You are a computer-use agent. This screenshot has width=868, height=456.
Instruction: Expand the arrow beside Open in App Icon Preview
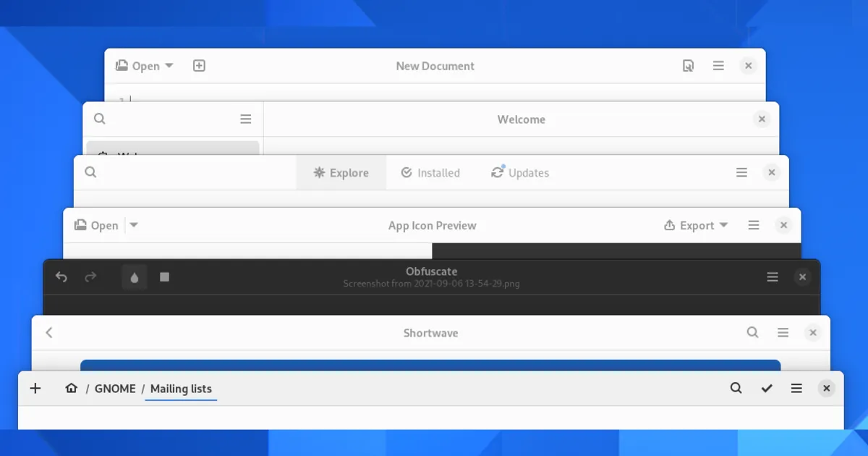tap(134, 225)
